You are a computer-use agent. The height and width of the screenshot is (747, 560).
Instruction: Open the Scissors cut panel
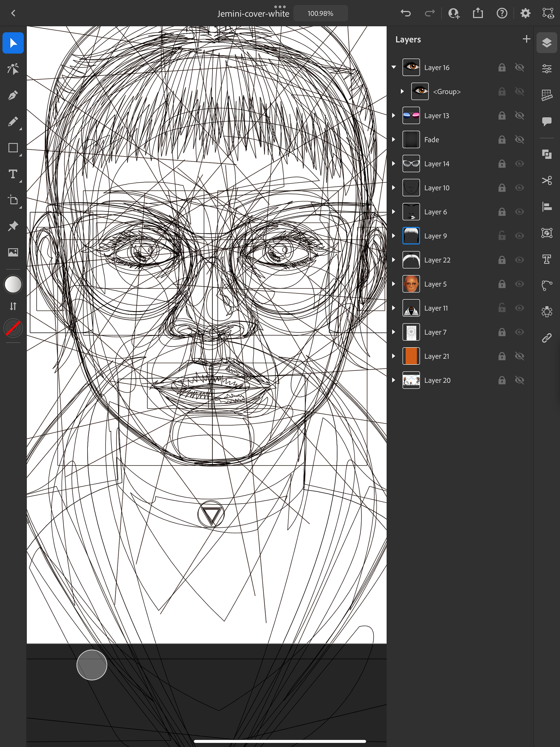click(x=547, y=180)
